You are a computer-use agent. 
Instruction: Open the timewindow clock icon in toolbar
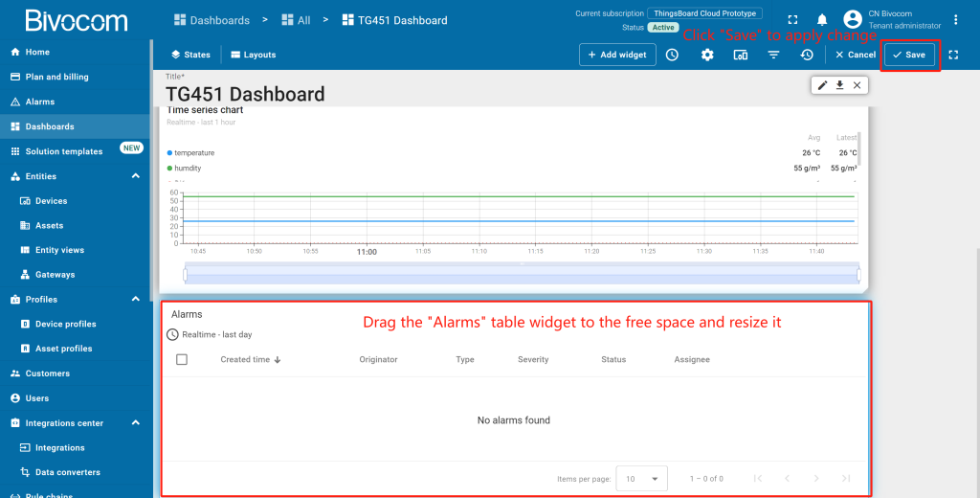672,55
